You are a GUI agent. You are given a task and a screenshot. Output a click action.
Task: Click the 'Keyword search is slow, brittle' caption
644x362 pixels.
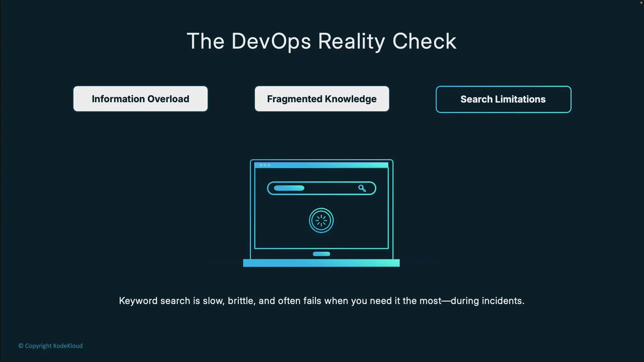tap(322, 301)
